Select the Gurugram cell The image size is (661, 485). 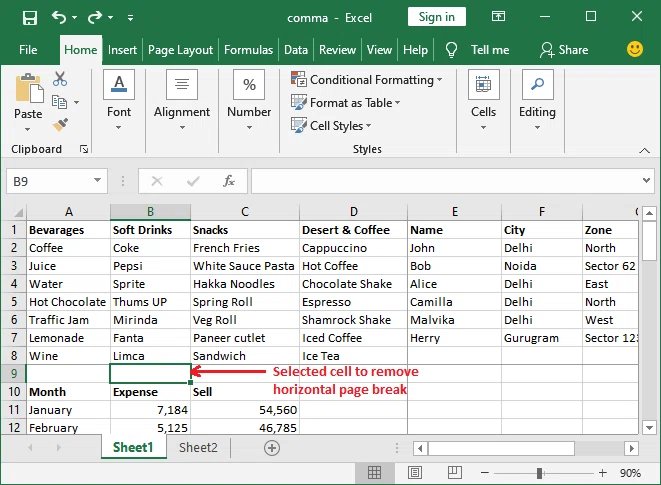pos(542,338)
